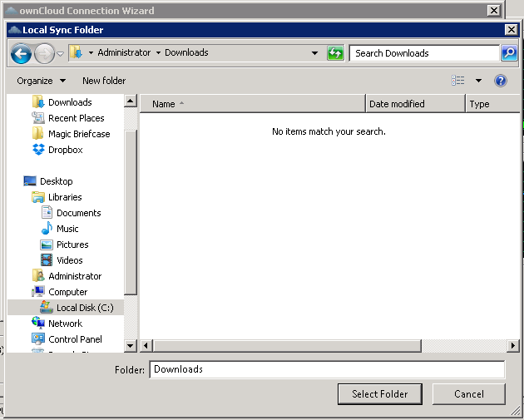Viewport: 524px width, 420px height.
Task: Cancel the Local Sync Folder dialog
Action: [468, 394]
